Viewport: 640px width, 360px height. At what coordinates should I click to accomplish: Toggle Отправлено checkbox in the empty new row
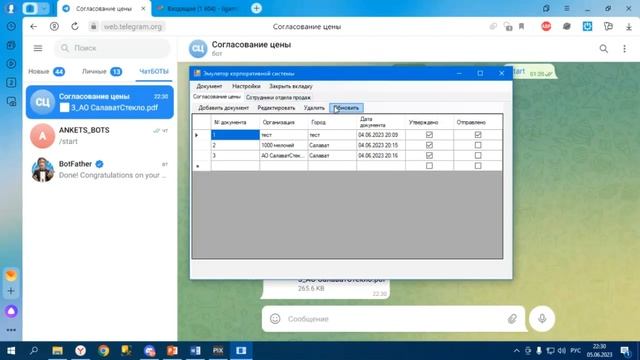point(478,166)
